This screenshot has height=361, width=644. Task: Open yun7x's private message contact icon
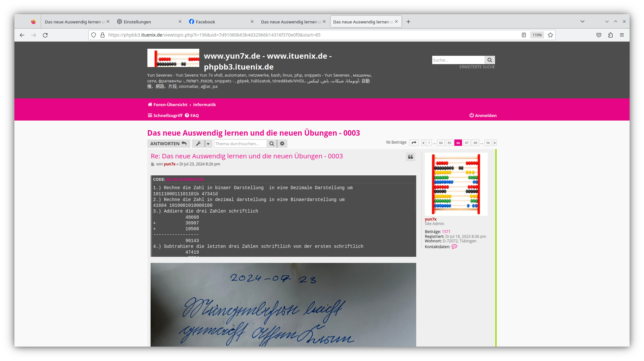click(x=454, y=247)
